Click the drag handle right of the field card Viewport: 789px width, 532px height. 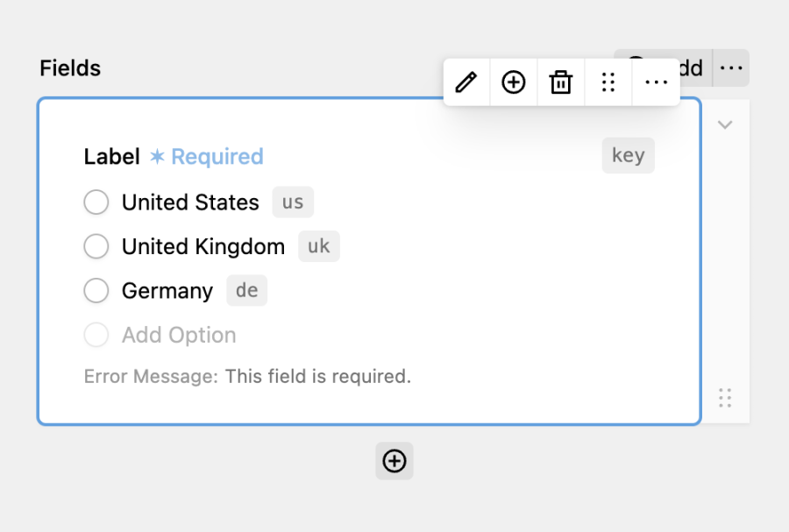coord(725,398)
